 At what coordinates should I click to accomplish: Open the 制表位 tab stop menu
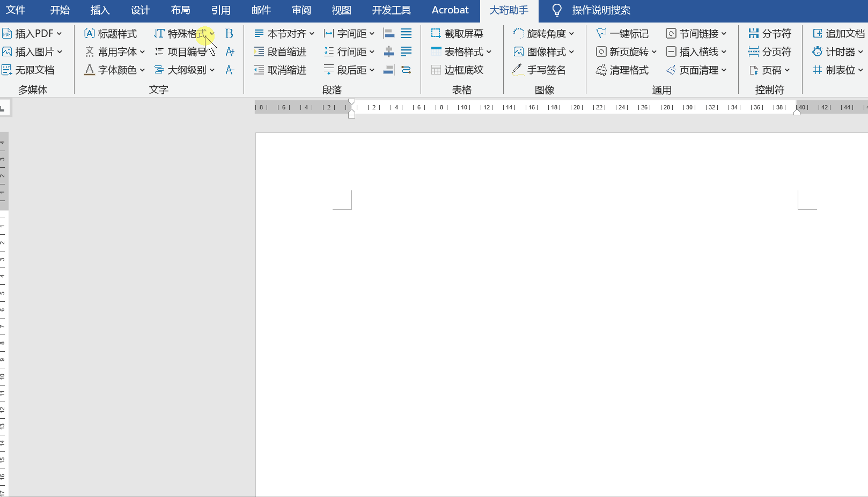pyautogui.click(x=838, y=70)
